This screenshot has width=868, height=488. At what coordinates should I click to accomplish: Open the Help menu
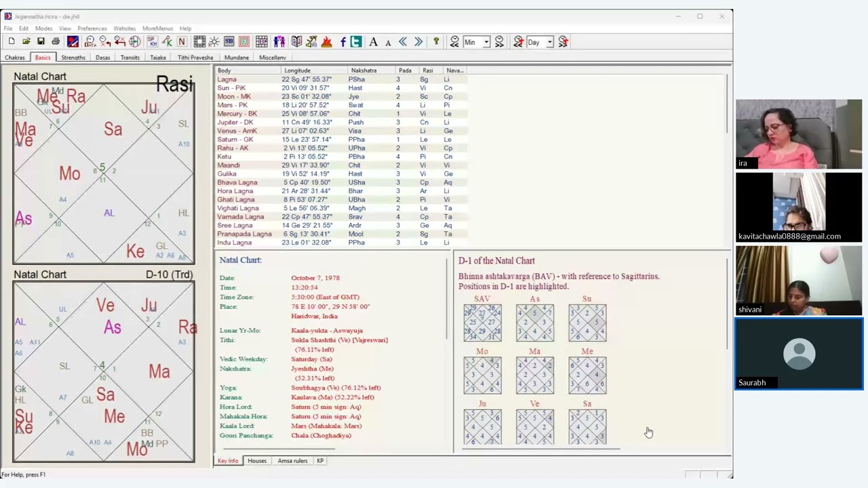(185, 28)
